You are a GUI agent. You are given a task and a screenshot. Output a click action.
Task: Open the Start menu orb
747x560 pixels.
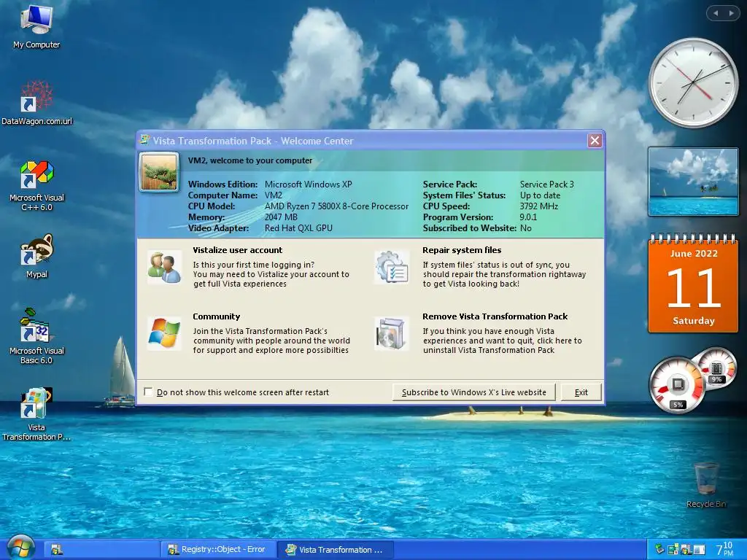(x=21, y=548)
